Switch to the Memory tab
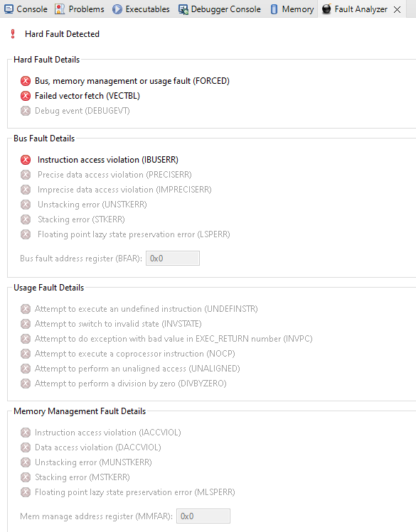This screenshot has width=416, height=532. click(292, 9)
